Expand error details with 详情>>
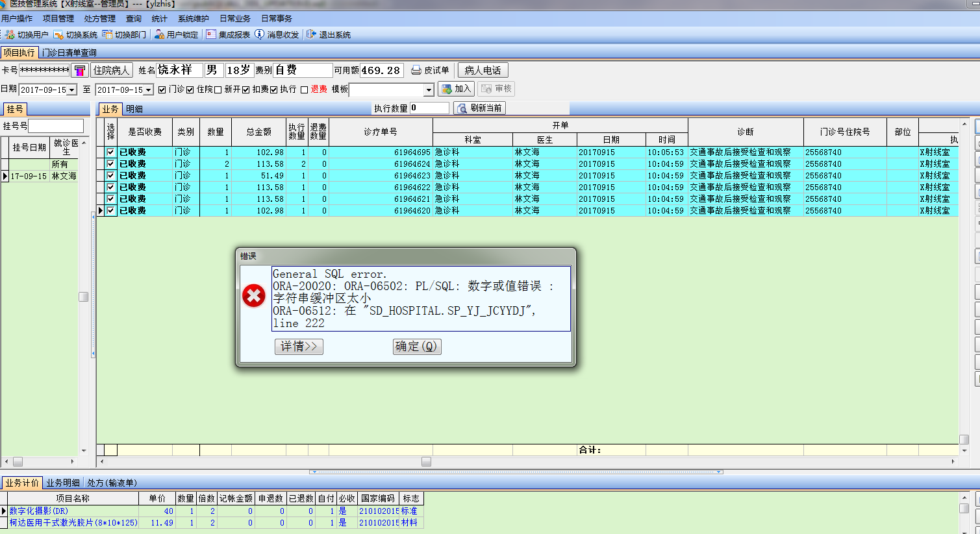 coord(299,346)
